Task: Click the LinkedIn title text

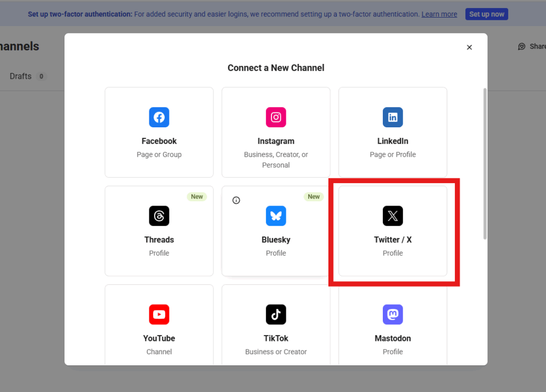Action: tap(393, 141)
